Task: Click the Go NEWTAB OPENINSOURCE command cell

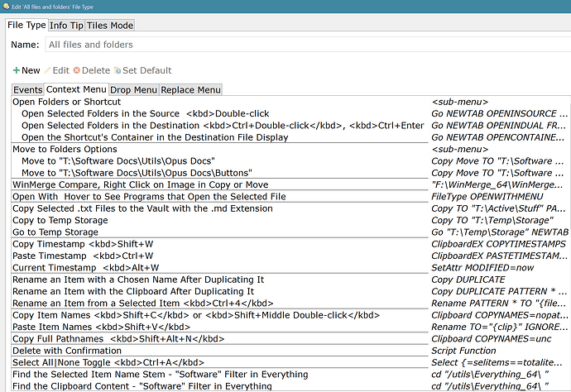Action: click(x=500, y=113)
